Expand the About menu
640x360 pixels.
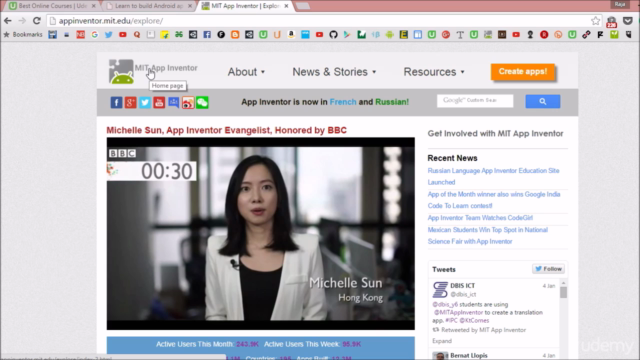246,72
